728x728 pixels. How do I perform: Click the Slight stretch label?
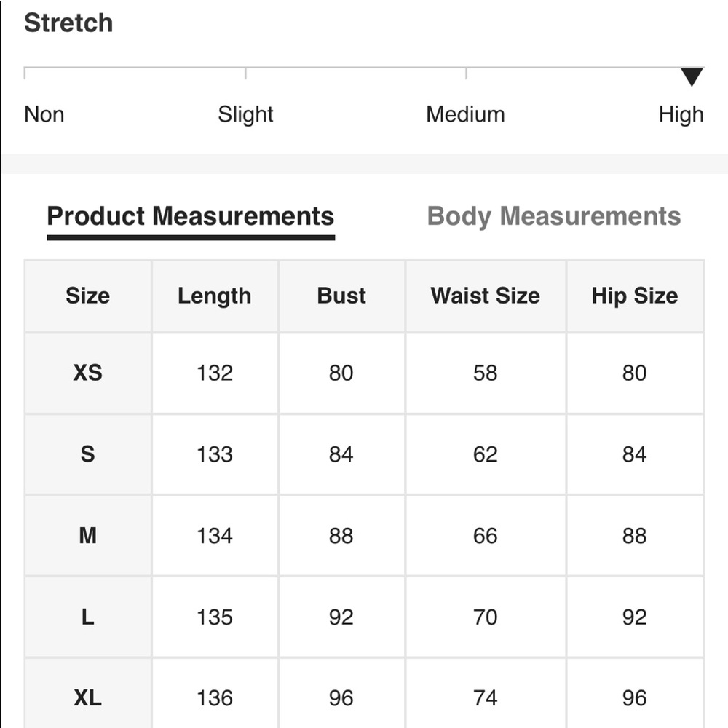[x=245, y=114]
